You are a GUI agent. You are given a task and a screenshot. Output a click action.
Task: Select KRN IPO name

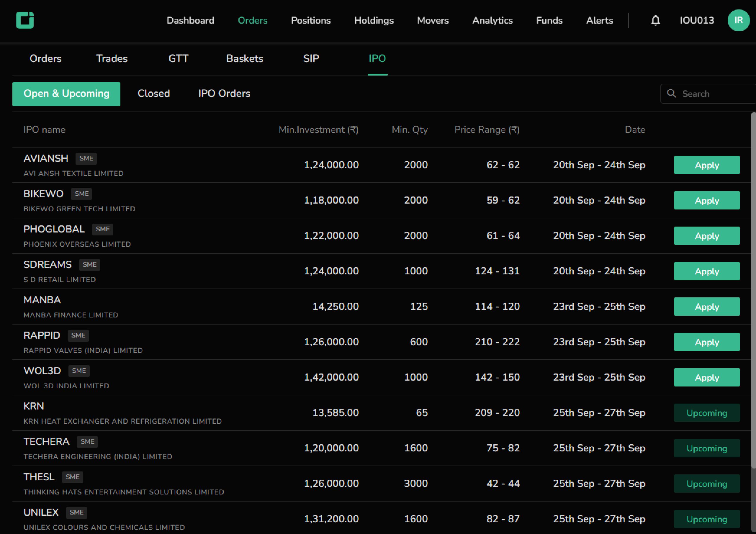tap(34, 406)
